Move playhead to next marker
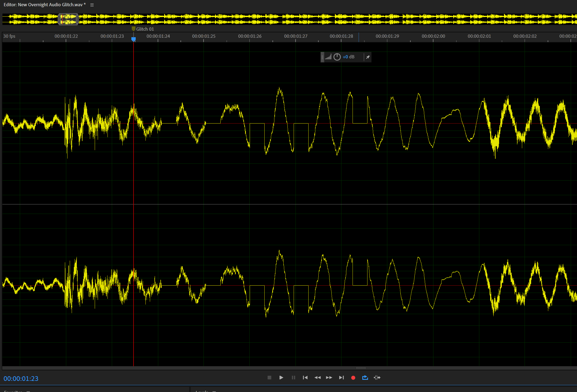 341,378
